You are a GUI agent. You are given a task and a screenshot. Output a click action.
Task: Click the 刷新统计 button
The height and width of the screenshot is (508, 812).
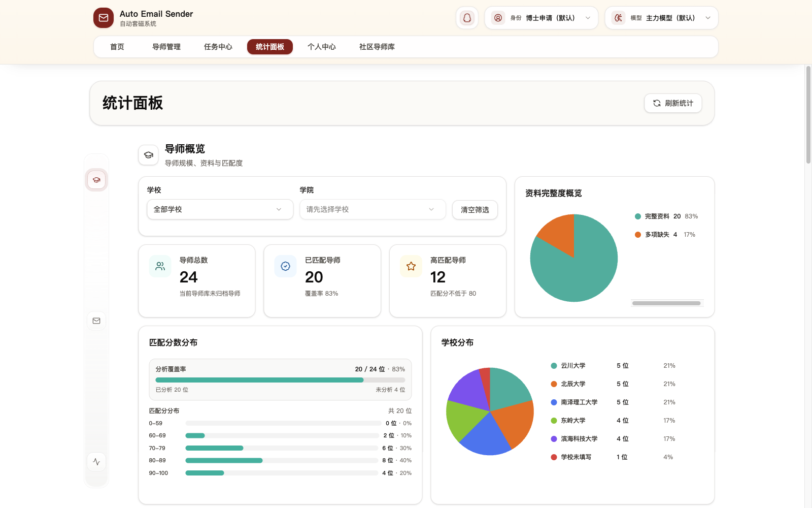tap(673, 103)
